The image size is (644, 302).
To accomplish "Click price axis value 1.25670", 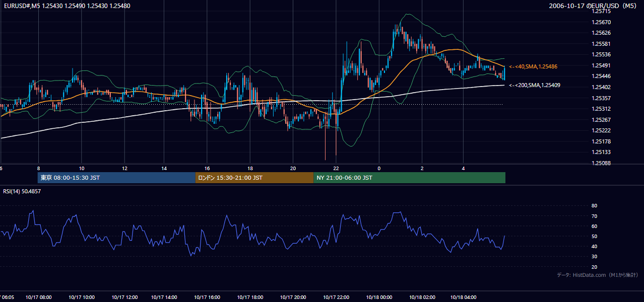I will tap(601, 22).
